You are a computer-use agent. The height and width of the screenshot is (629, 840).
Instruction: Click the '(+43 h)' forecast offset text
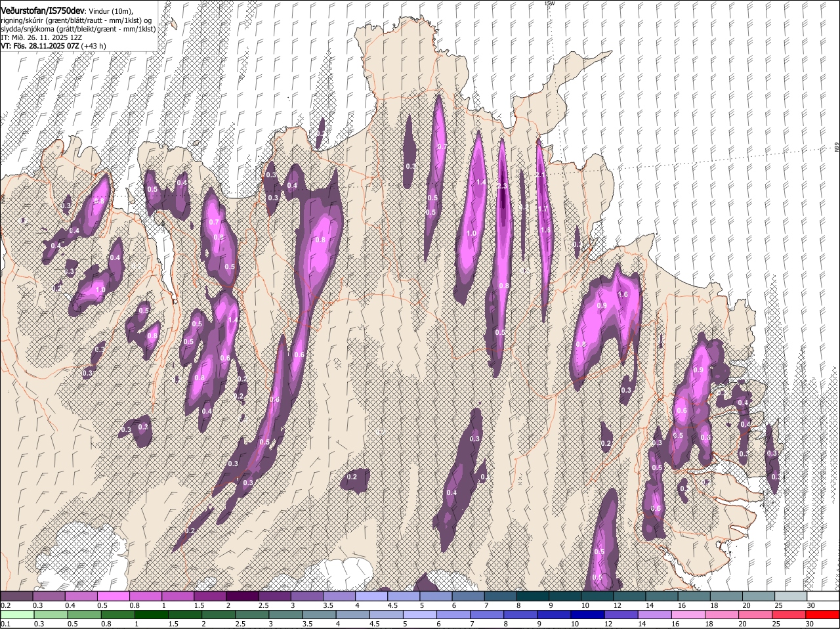[x=94, y=46]
